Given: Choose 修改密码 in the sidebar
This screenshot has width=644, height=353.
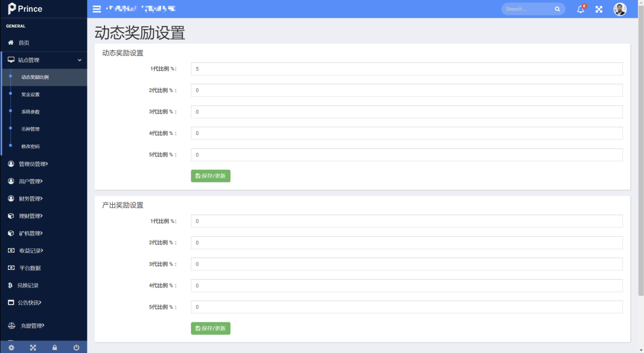Looking at the screenshot, I should click(31, 146).
